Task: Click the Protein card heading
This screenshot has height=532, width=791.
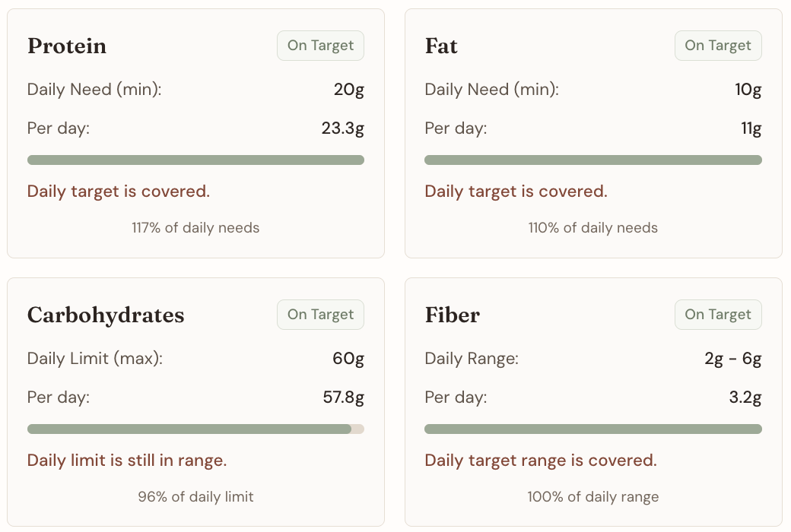Action: pos(67,46)
